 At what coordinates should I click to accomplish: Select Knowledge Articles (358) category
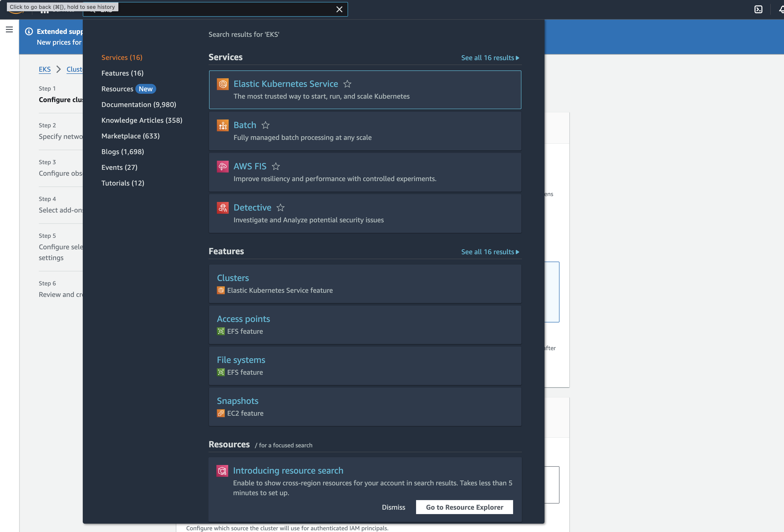142,120
